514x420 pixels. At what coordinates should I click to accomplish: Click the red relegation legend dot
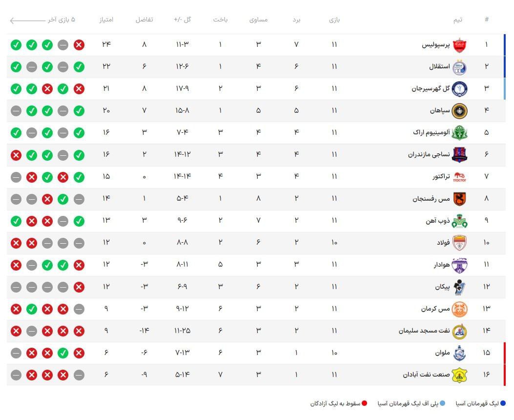(364, 403)
